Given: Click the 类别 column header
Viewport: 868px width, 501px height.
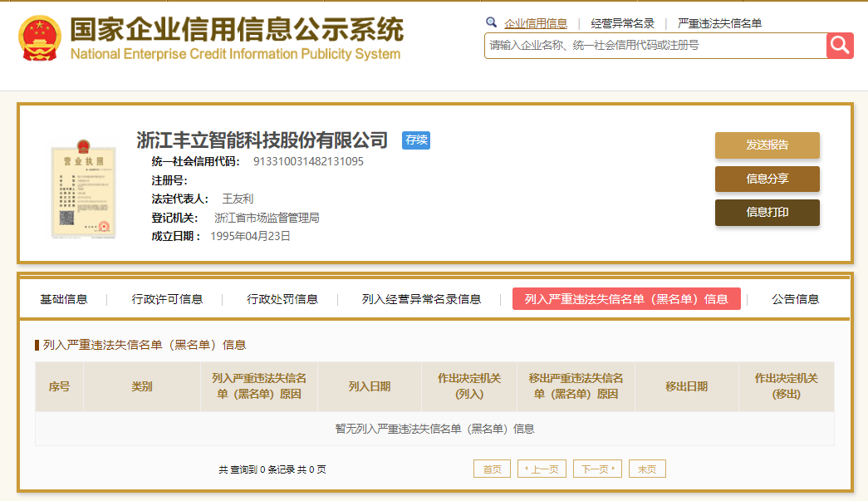Looking at the screenshot, I should 142,386.
